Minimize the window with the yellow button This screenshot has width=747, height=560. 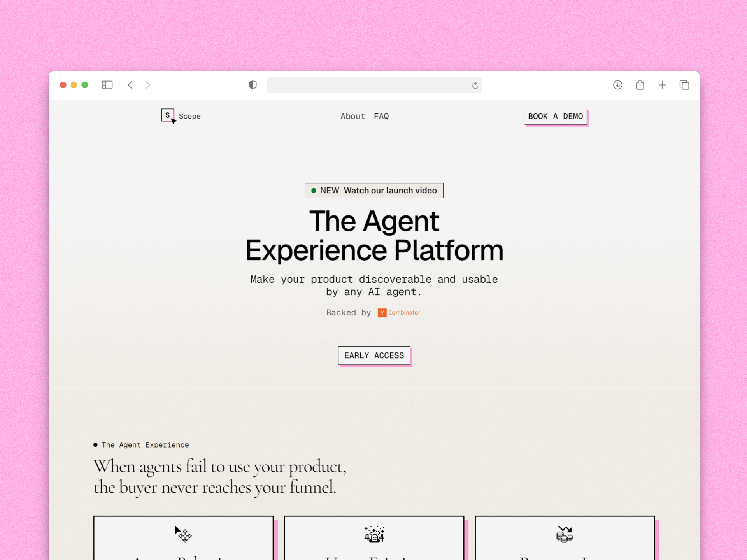click(x=74, y=85)
